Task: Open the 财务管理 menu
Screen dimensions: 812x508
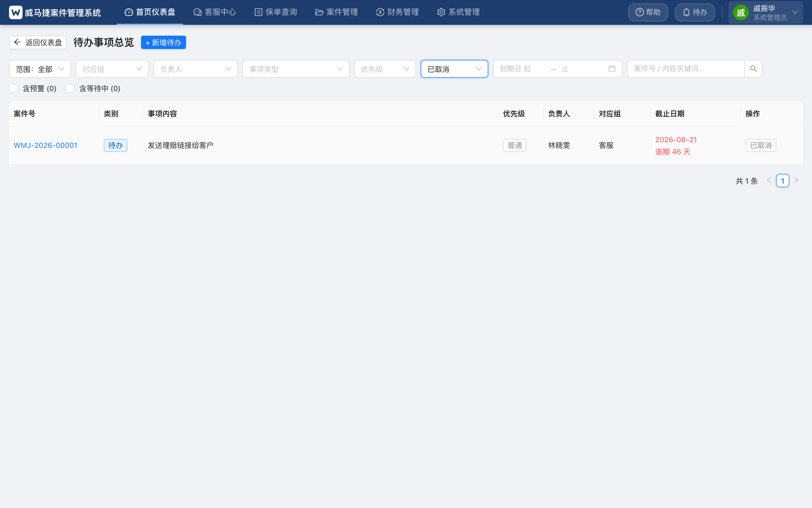Action: click(x=397, y=12)
